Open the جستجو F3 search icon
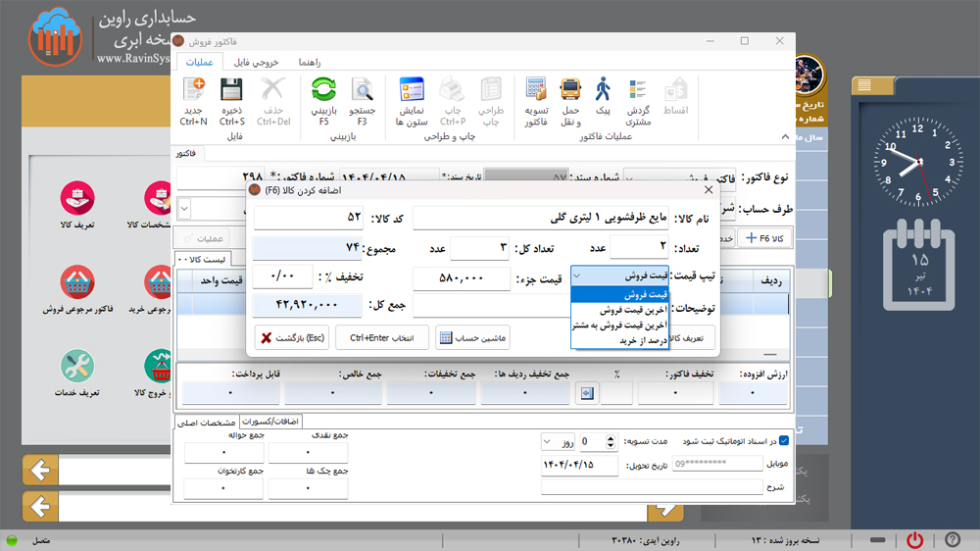 [362, 92]
